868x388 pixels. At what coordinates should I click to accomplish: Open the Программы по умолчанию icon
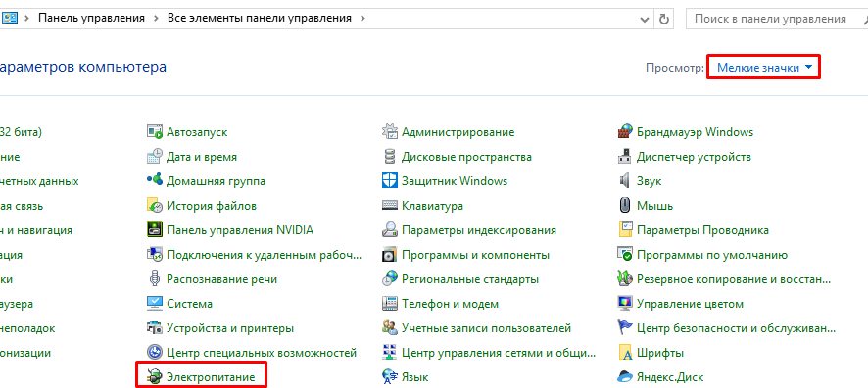(x=625, y=255)
